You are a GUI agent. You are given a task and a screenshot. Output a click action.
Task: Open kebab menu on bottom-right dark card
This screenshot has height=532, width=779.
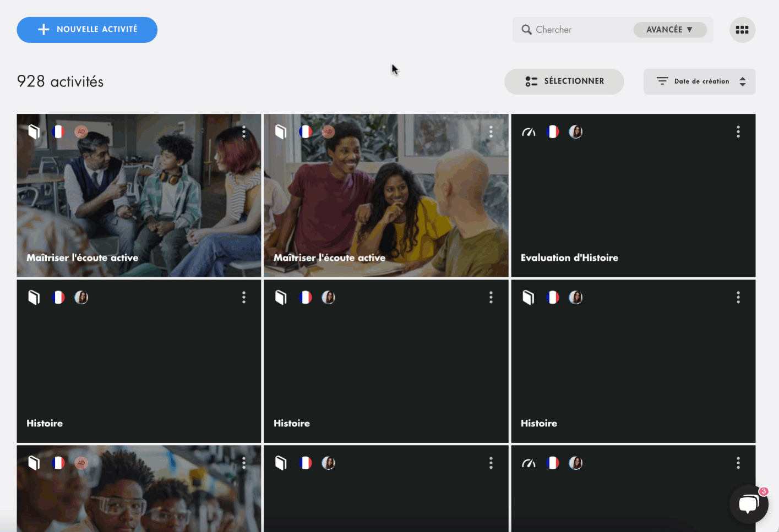(x=738, y=463)
